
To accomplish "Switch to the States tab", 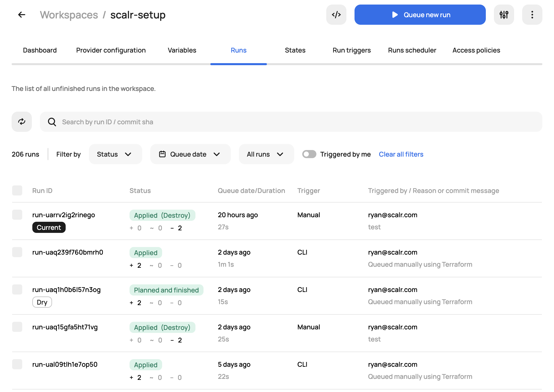I will [x=295, y=50].
